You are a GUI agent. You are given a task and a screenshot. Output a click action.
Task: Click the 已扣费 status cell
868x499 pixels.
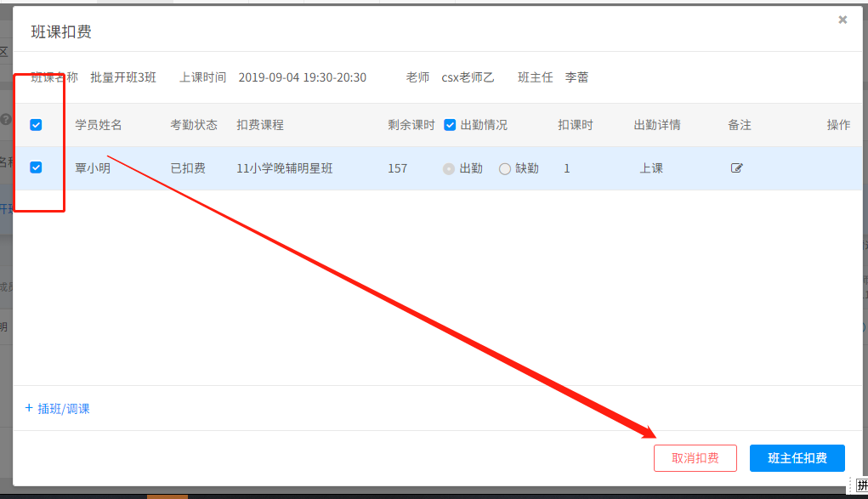point(188,168)
